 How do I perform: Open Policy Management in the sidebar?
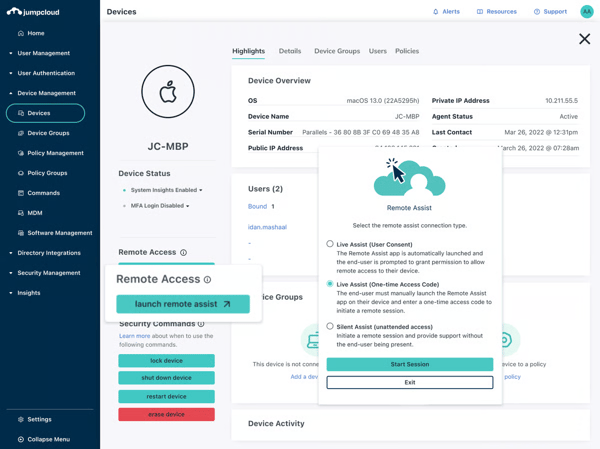point(51,153)
